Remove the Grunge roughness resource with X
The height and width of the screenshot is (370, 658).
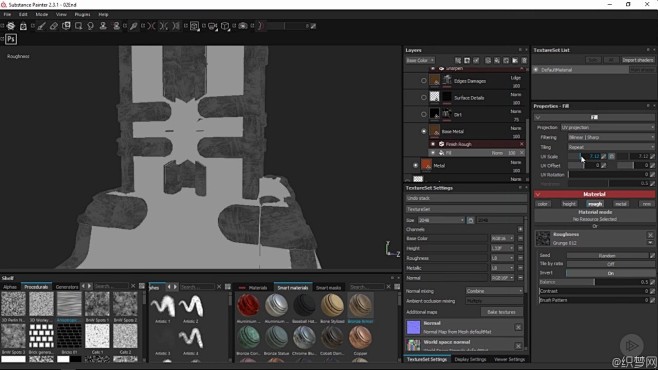coord(650,235)
